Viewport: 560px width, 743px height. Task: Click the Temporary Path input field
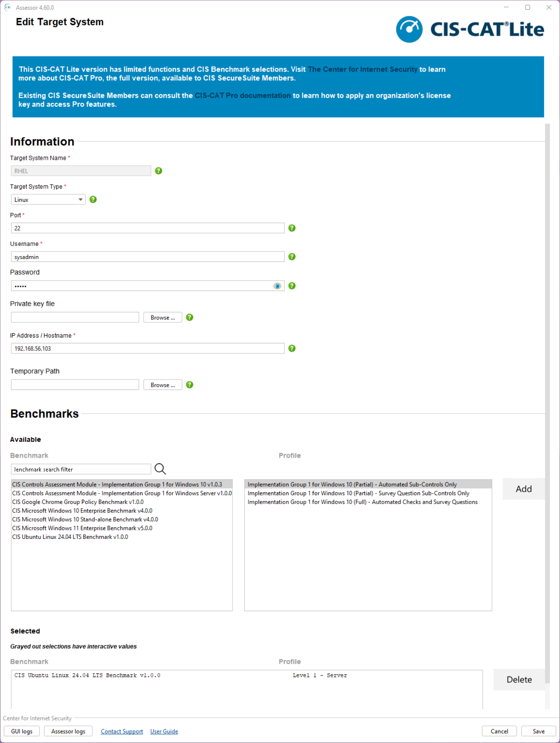click(x=75, y=385)
